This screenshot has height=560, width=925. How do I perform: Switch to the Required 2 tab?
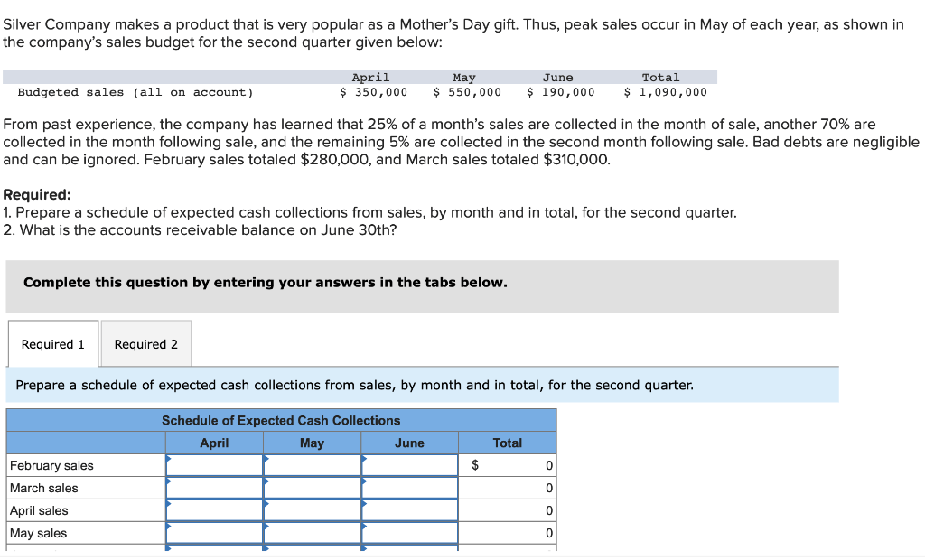point(146,344)
